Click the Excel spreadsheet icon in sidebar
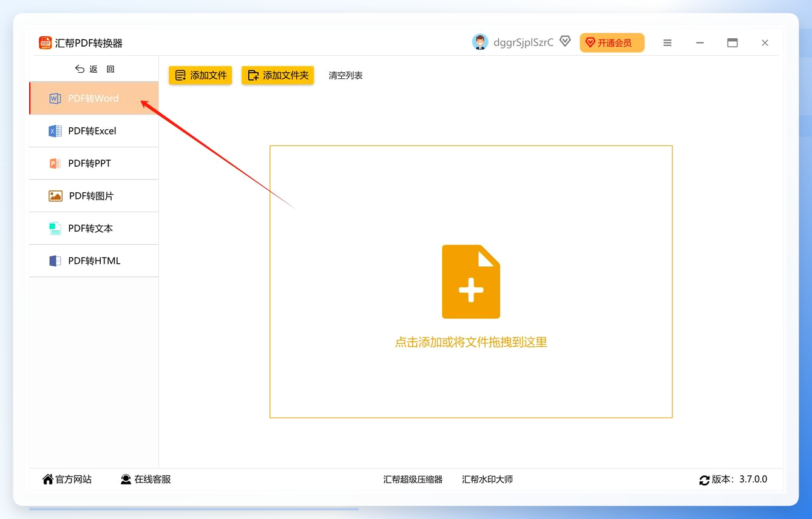This screenshot has width=812, height=519. (55, 131)
